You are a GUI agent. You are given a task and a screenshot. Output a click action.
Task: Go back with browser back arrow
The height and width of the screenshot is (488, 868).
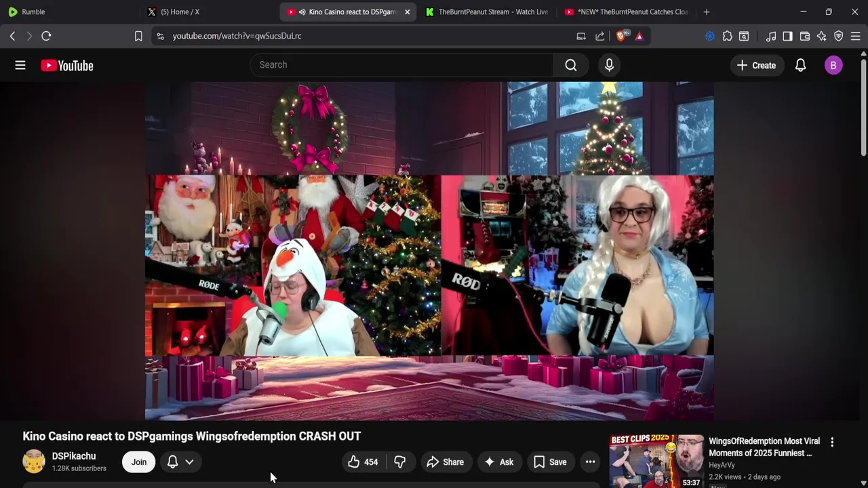[x=12, y=36]
